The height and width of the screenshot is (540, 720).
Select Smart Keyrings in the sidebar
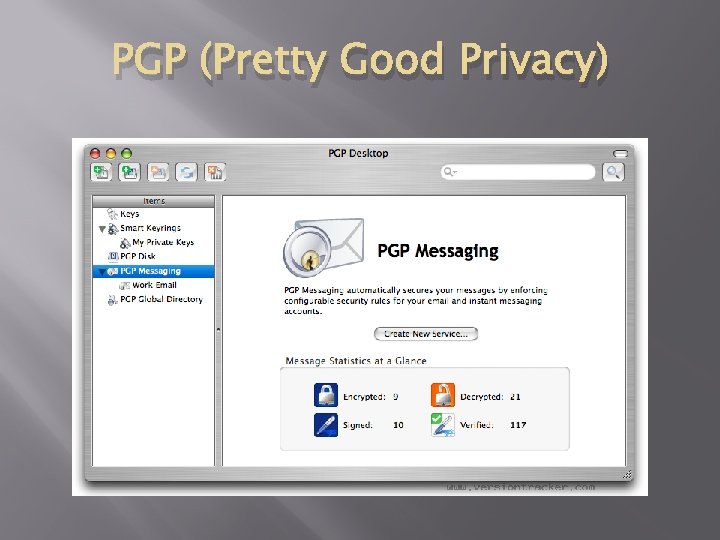tap(153, 228)
